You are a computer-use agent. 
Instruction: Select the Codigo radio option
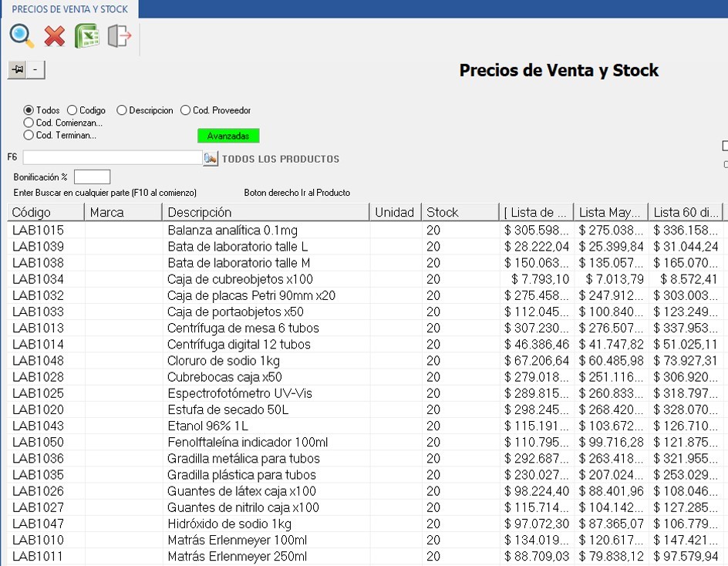tap(72, 110)
